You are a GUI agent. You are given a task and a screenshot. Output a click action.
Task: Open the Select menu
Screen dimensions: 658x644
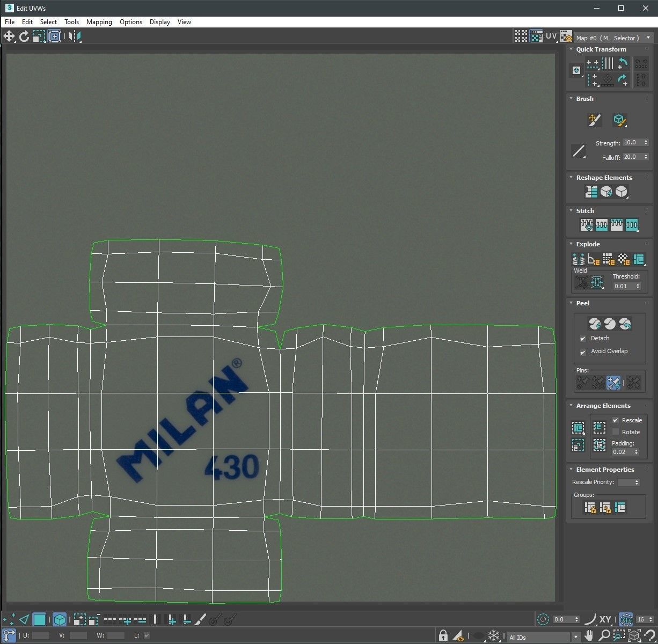pos(48,22)
